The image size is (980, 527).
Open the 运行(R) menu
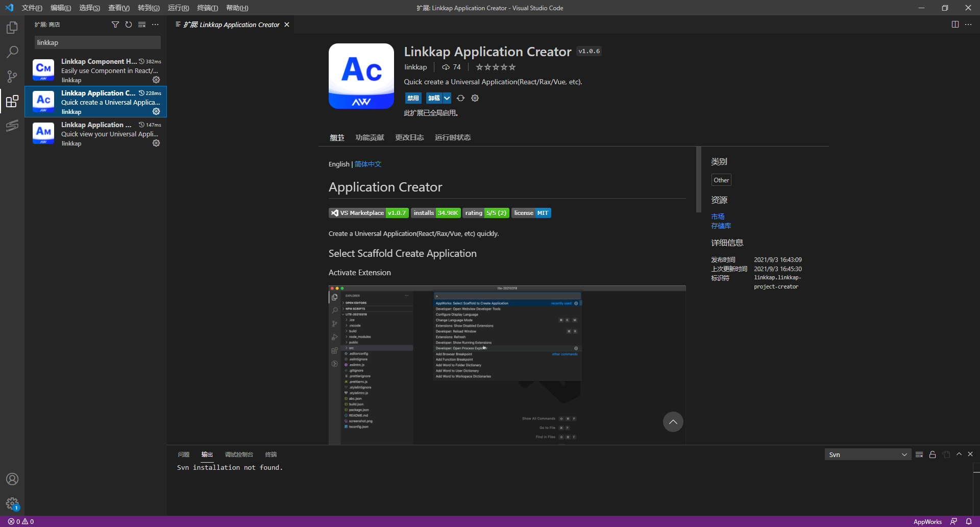(x=178, y=8)
